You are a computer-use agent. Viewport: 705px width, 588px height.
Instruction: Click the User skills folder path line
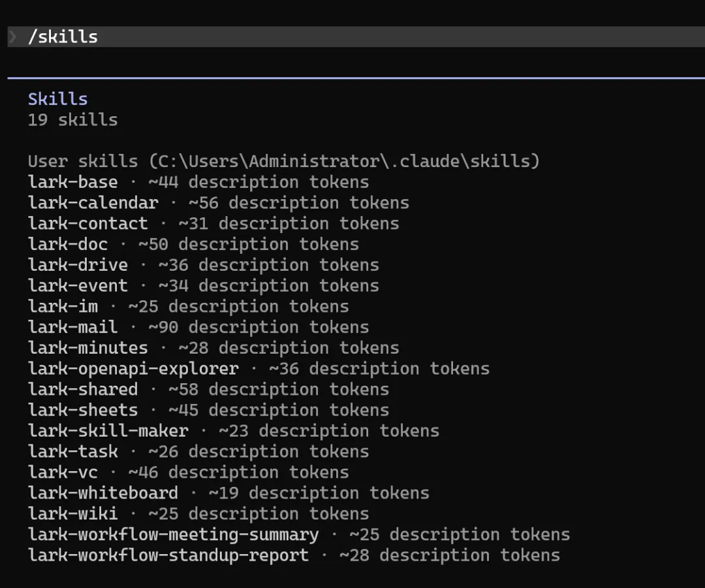[283, 161]
